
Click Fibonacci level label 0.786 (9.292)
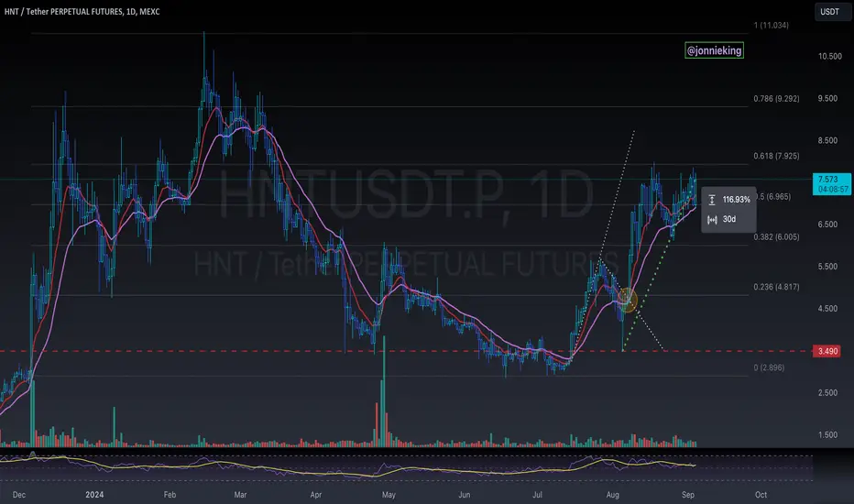click(777, 99)
